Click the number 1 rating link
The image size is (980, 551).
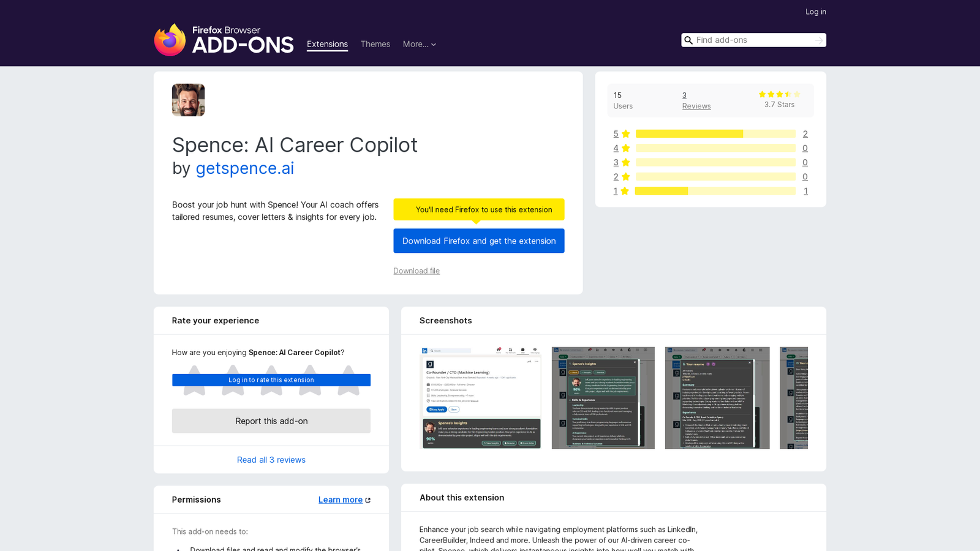click(x=616, y=191)
